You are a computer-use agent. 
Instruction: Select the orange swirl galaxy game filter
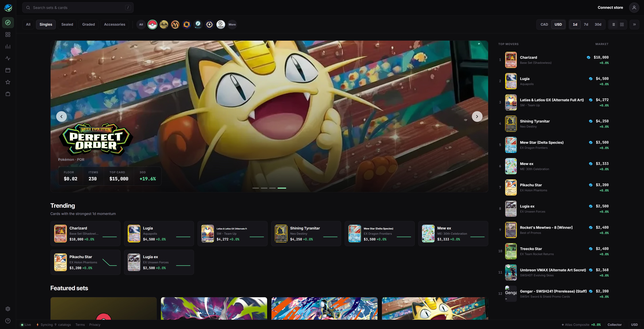[x=186, y=24]
